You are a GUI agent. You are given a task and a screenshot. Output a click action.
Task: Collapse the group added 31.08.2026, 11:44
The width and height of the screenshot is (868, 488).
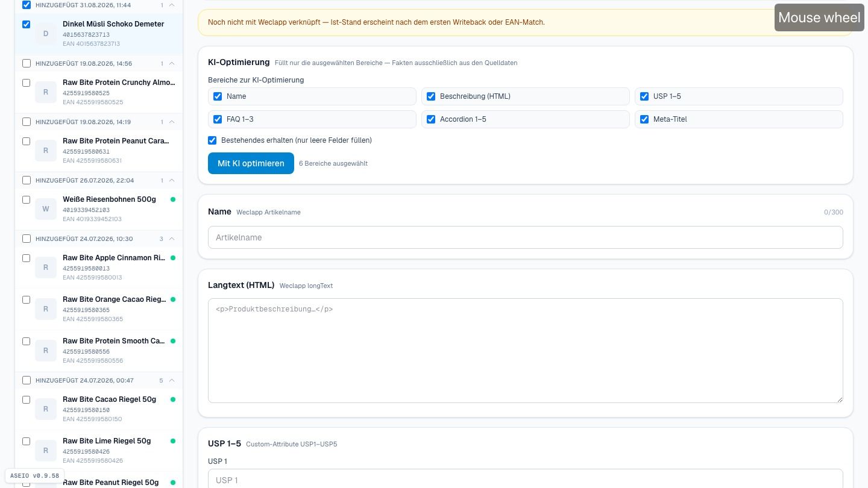(x=172, y=5)
